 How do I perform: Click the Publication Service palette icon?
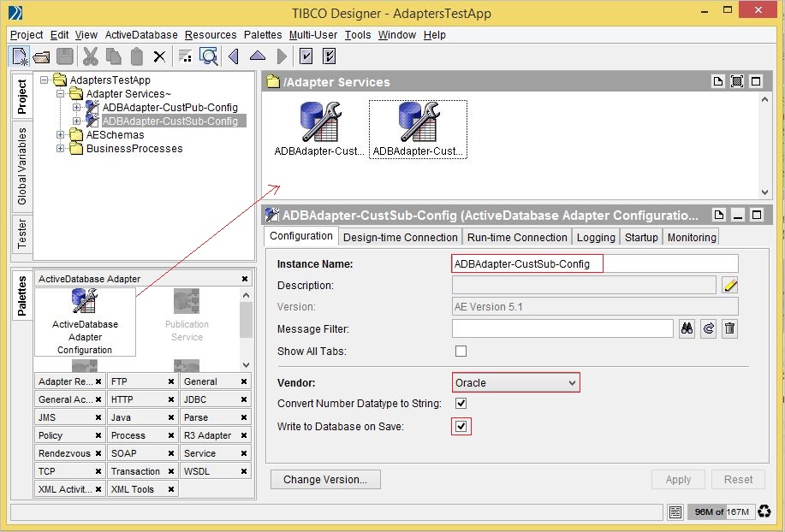click(187, 315)
